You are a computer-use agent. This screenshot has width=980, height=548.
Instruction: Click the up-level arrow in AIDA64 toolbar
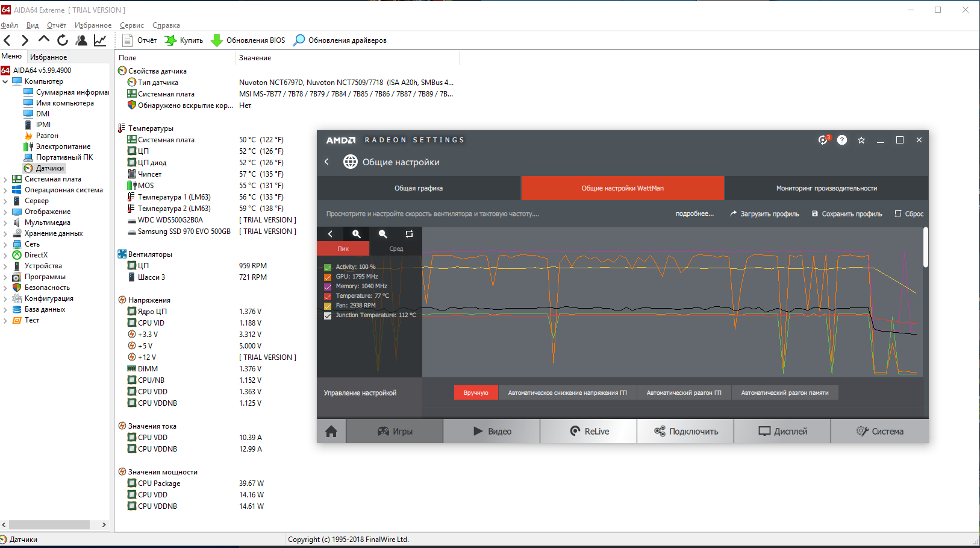click(x=43, y=40)
